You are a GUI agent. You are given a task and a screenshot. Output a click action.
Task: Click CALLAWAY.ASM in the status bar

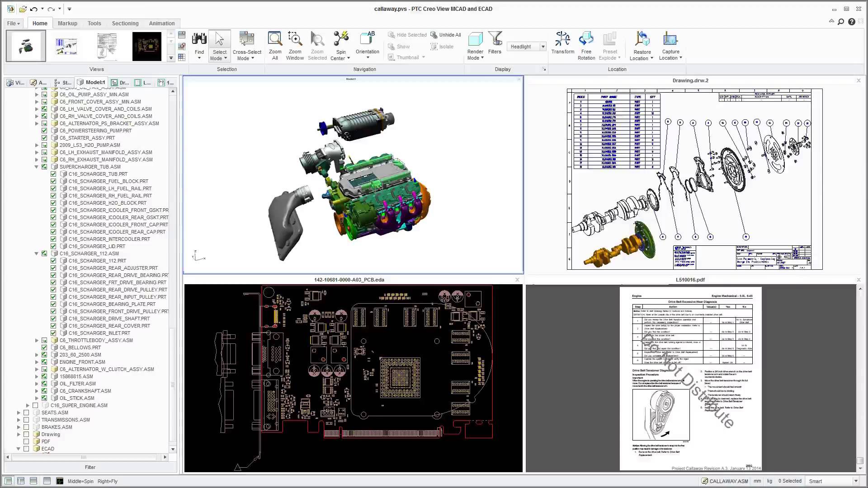tap(724, 481)
